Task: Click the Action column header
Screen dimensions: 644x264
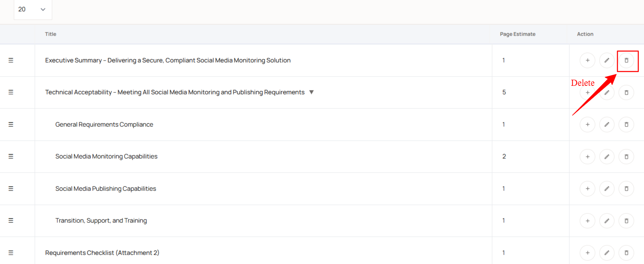Action: click(x=585, y=34)
